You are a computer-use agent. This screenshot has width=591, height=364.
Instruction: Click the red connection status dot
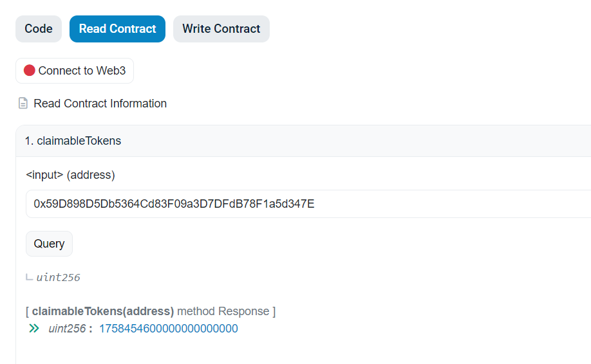(30, 71)
